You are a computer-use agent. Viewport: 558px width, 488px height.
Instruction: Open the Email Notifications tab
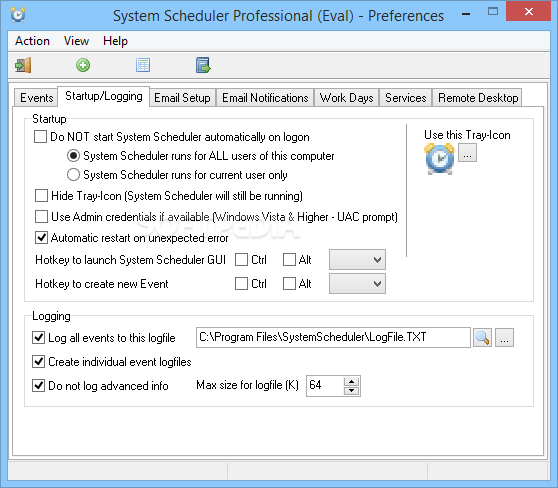pyautogui.click(x=265, y=98)
